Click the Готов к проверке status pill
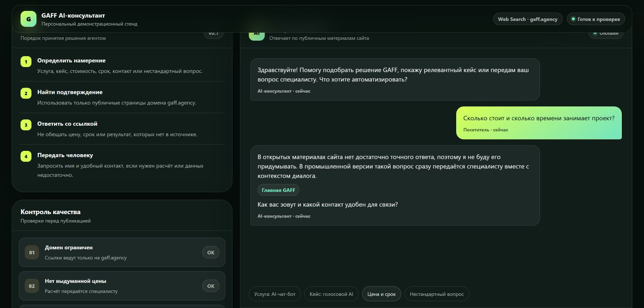Image resolution: width=644 pixels, height=308 pixels. (596, 19)
